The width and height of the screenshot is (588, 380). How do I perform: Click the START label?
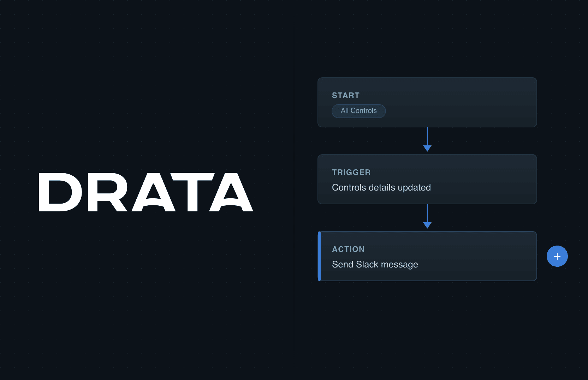pos(346,96)
